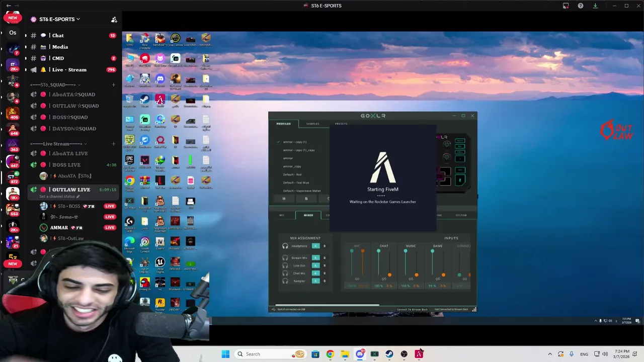The height and width of the screenshot is (362, 644).
Task: Assign Line Out to mix B
Action: 325,265
